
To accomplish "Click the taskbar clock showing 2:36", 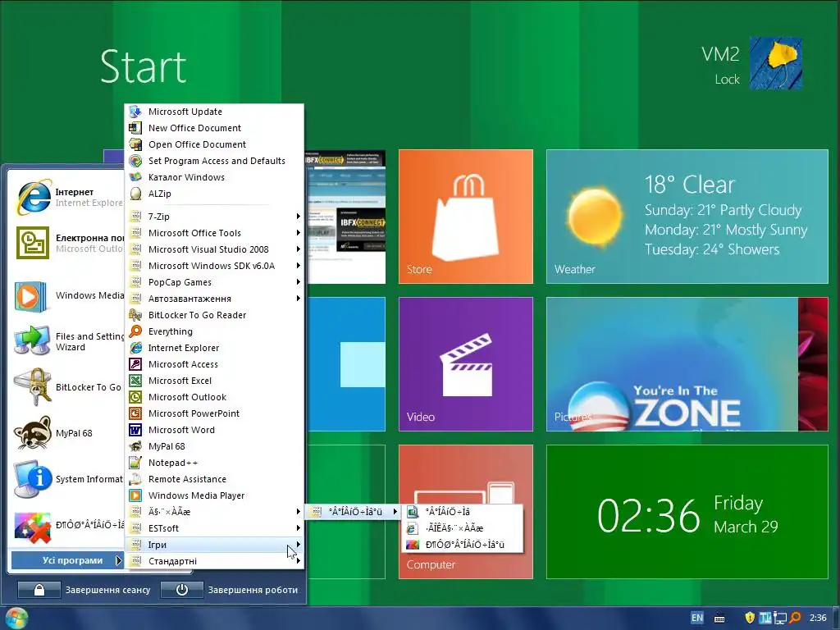I will (818, 618).
